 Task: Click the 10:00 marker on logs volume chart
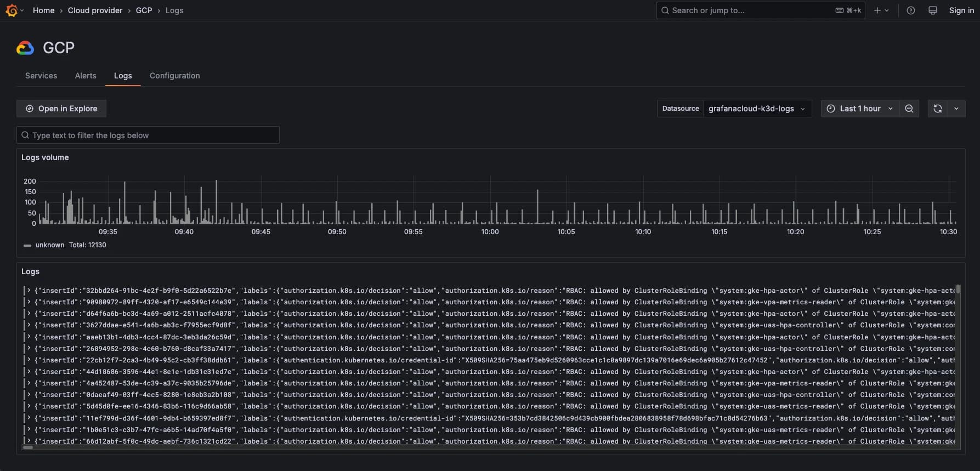click(490, 232)
